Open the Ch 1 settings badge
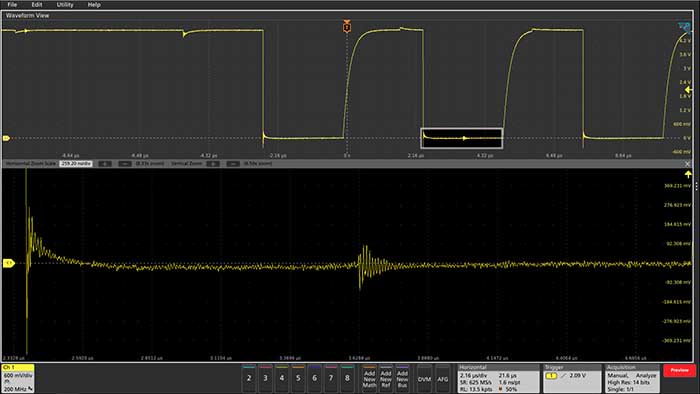Screen dimensions: 700x394 pos(18,378)
